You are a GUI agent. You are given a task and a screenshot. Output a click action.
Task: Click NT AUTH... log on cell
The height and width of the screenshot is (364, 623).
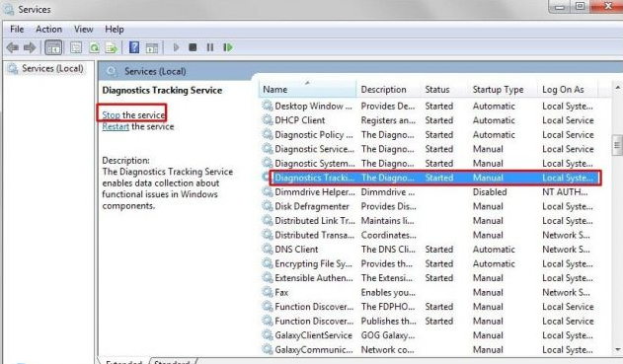(565, 192)
